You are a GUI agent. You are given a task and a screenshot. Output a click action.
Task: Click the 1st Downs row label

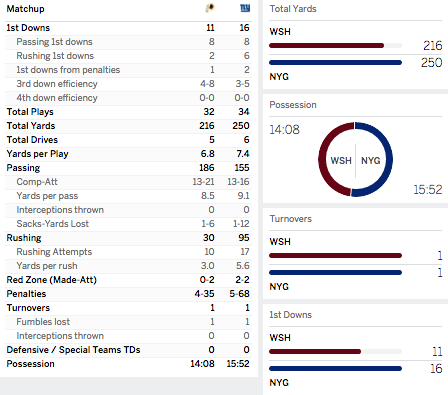(28, 28)
